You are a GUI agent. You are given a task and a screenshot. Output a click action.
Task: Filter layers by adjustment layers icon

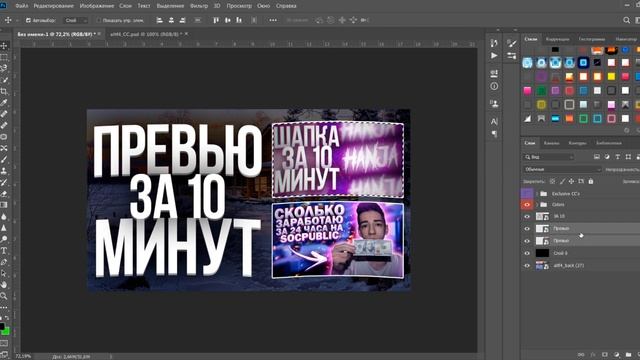[607, 157]
